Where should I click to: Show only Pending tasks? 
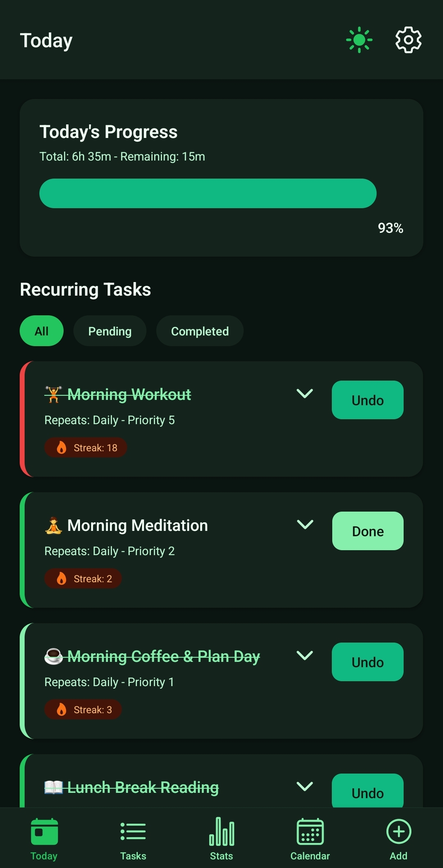click(x=110, y=331)
